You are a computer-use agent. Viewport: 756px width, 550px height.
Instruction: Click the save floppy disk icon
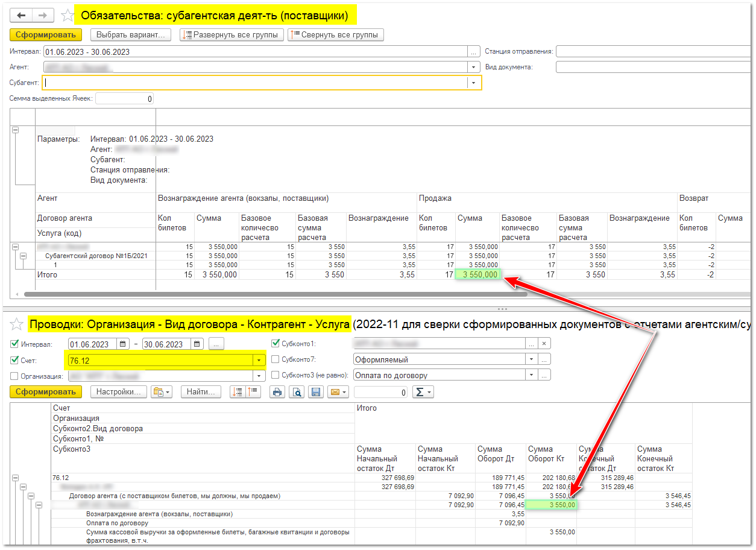[x=315, y=392]
